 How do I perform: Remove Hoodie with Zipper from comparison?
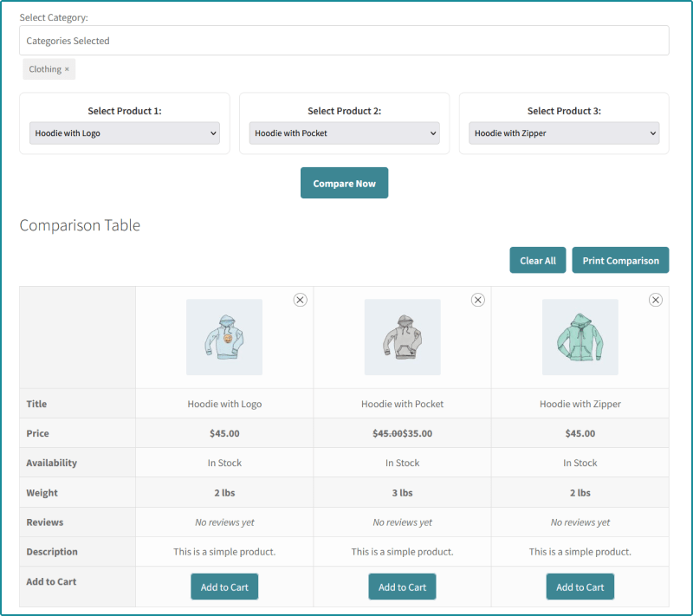click(656, 300)
